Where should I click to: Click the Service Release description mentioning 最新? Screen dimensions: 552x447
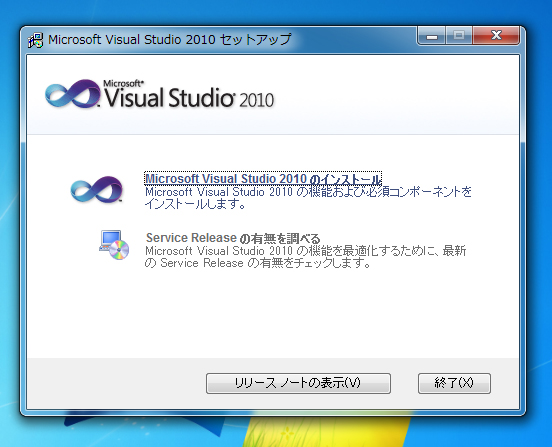(x=306, y=257)
